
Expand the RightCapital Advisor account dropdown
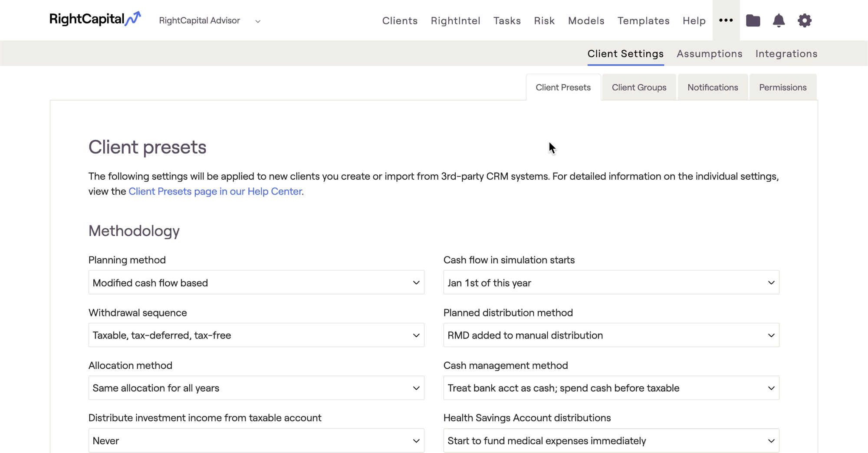click(258, 21)
